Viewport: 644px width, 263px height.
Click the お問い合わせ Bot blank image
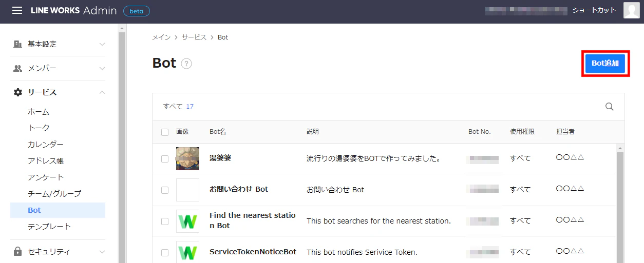pyautogui.click(x=187, y=190)
